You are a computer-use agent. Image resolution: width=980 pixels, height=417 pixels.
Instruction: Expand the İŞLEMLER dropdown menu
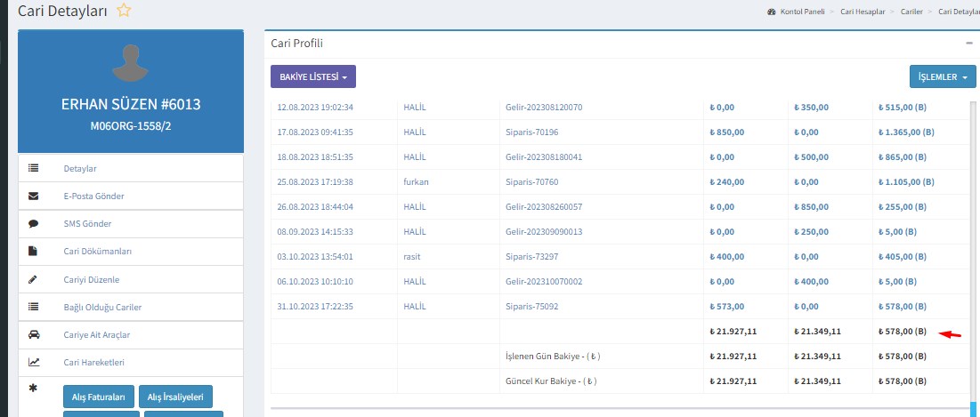942,77
